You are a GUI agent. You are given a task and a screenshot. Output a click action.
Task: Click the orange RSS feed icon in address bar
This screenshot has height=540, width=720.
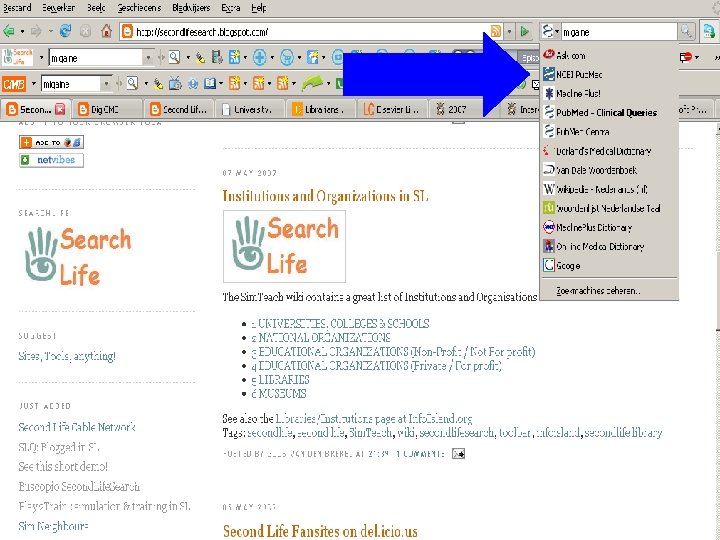tap(496, 31)
